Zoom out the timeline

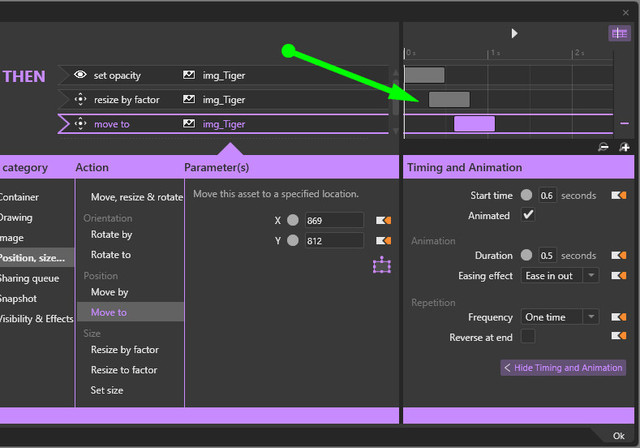click(603, 147)
